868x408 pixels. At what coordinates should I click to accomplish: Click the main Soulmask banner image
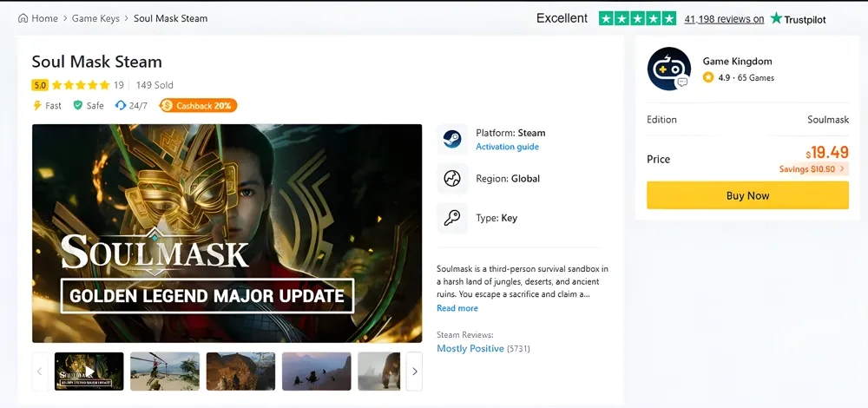pos(227,233)
